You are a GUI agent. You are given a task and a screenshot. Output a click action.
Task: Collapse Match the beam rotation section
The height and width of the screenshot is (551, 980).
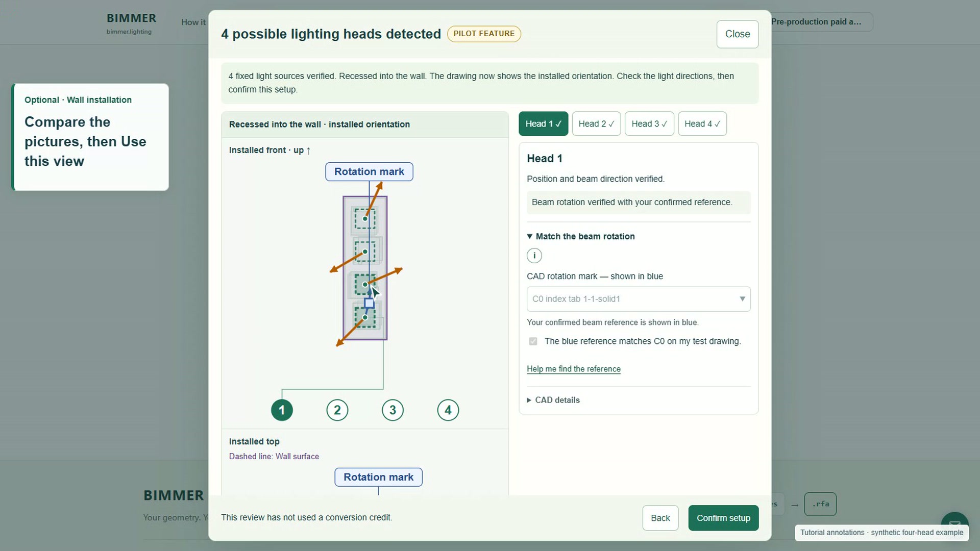[x=581, y=237]
